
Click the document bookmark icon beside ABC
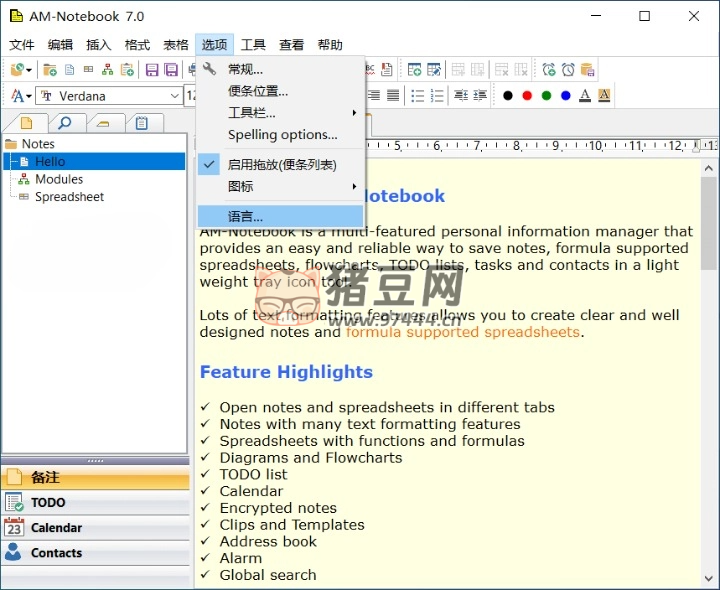point(387,70)
